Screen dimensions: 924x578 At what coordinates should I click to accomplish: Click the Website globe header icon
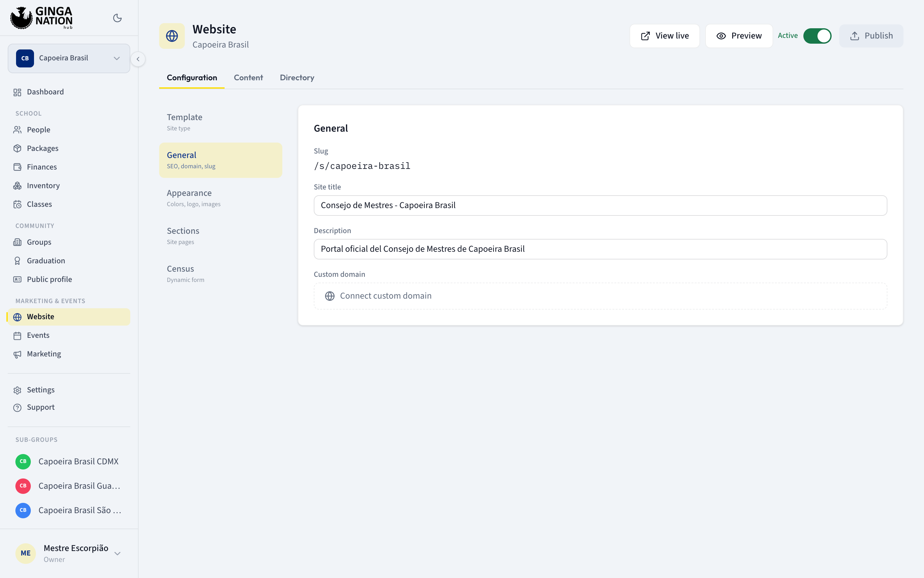(x=172, y=36)
